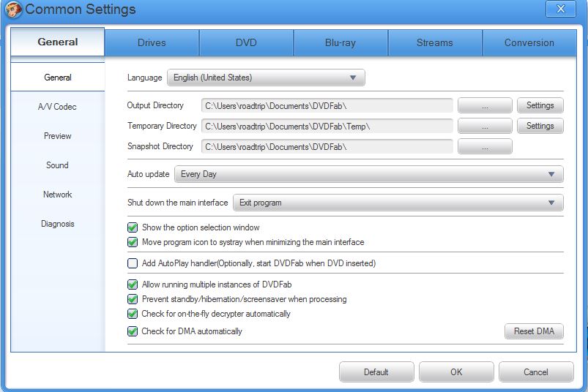This screenshot has width=588, height=392.
Task: Click the Temporary Directory path field
Action: tap(327, 127)
